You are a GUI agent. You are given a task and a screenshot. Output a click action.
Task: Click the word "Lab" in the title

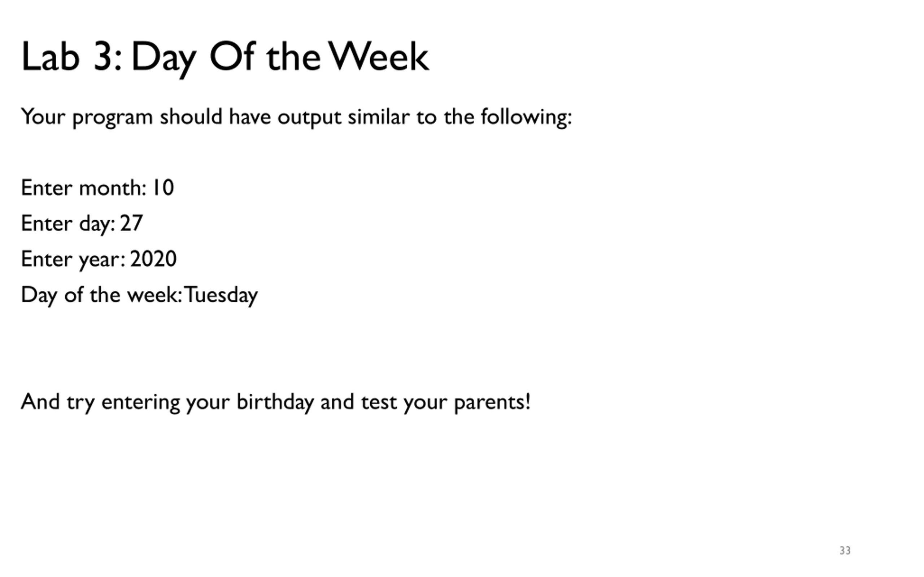tap(51, 57)
